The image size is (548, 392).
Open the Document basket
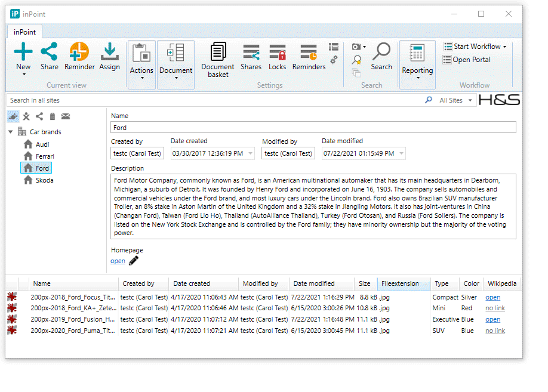(218, 60)
